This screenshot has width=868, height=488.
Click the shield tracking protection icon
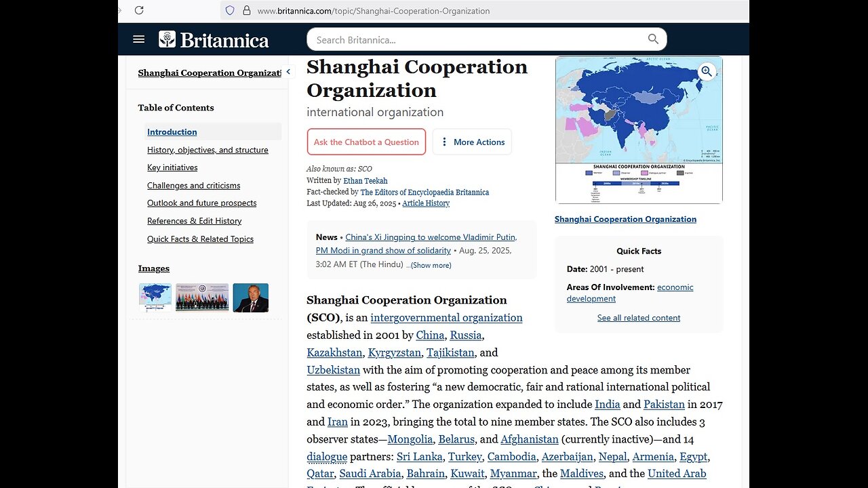pyautogui.click(x=230, y=10)
